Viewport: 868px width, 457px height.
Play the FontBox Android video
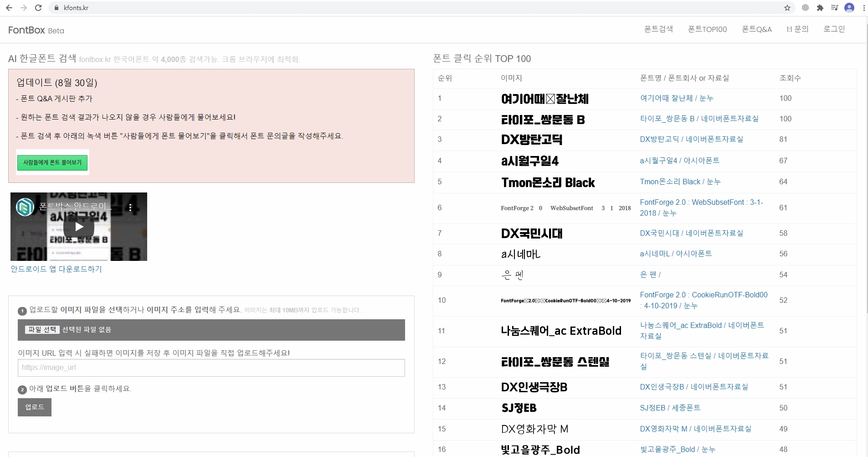point(79,227)
